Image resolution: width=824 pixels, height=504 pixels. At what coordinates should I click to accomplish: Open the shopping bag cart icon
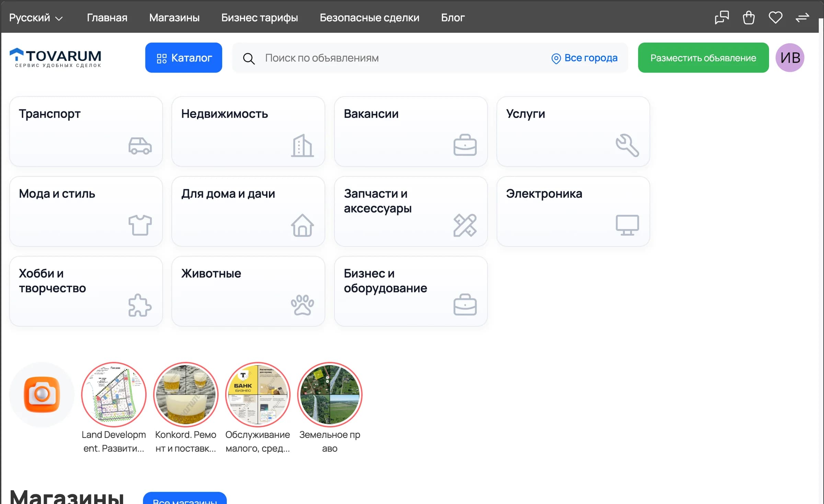748,18
